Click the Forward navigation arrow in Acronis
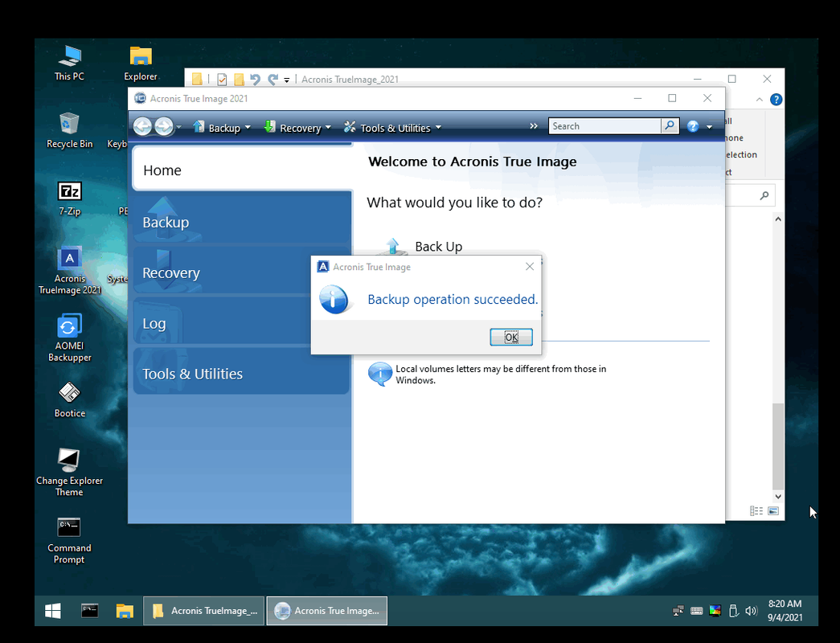Image resolution: width=840 pixels, height=643 pixels. [x=164, y=126]
